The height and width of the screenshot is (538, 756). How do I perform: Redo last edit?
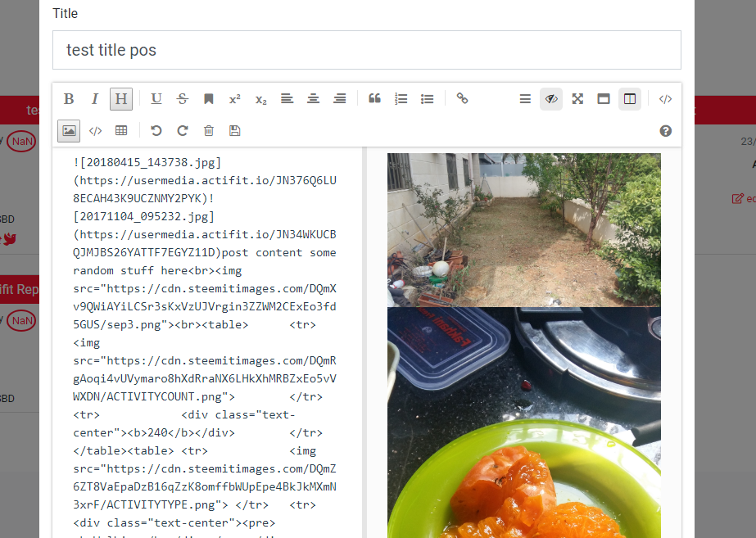183,131
